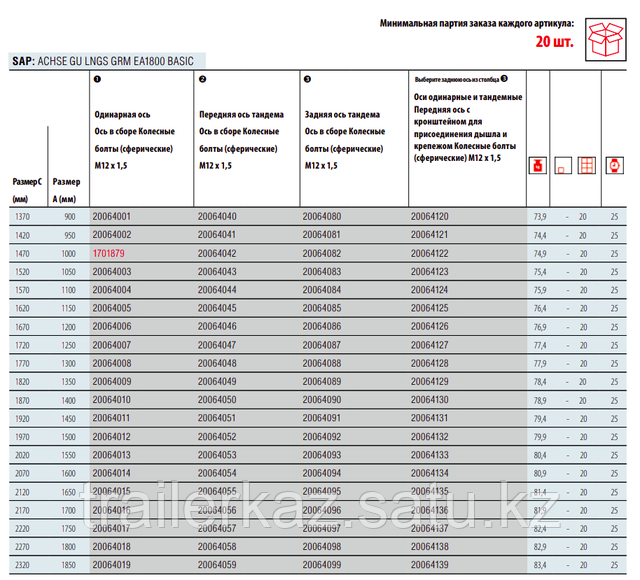Click the Размер A (мм) column header
Screen dimensions: 640x580
pos(66,190)
